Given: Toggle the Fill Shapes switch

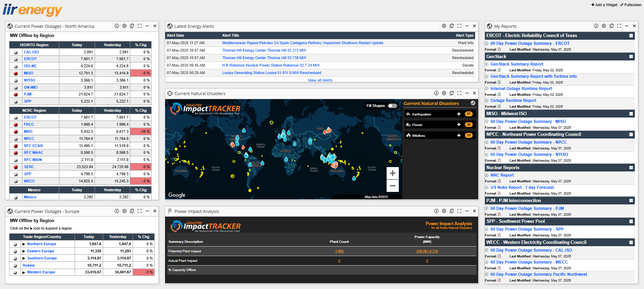Looking at the screenshot, I should [x=393, y=106].
